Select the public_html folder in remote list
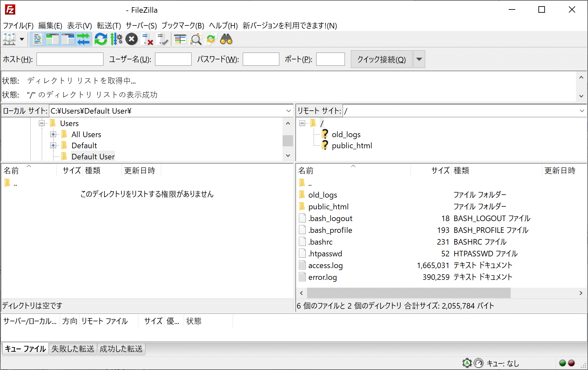This screenshot has height=370, width=588. tap(328, 207)
